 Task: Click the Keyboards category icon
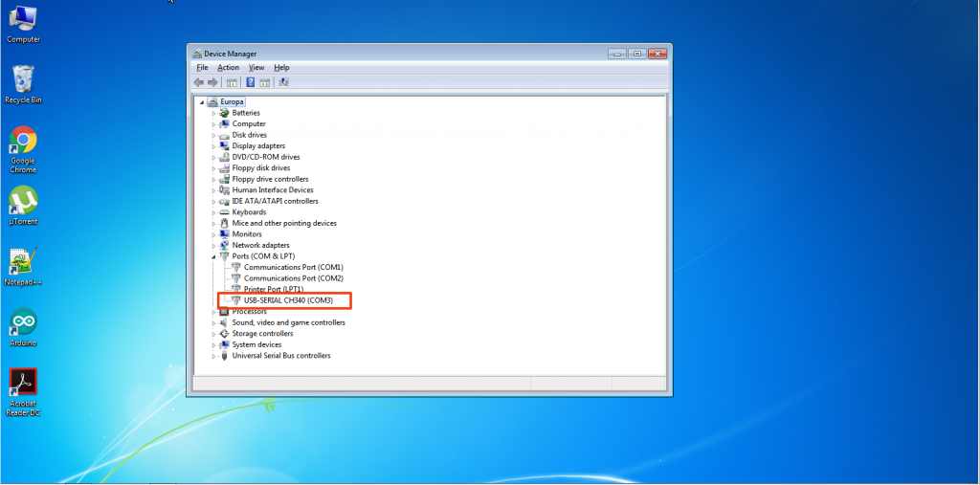pos(224,211)
